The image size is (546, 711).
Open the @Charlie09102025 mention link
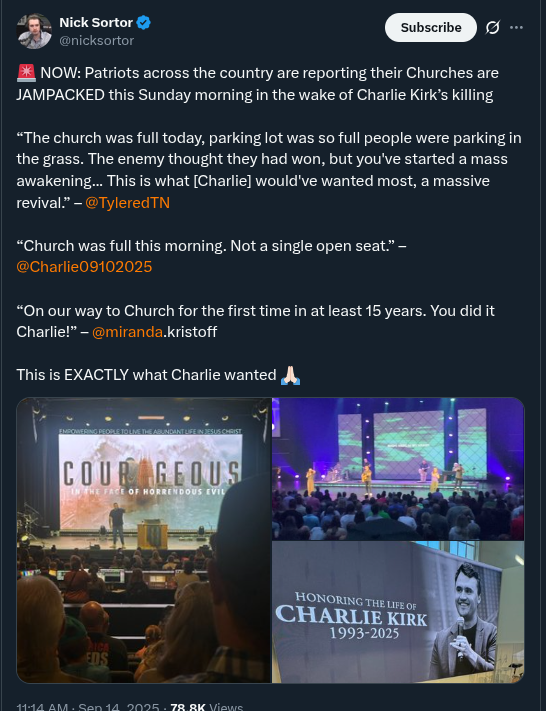[84, 267]
